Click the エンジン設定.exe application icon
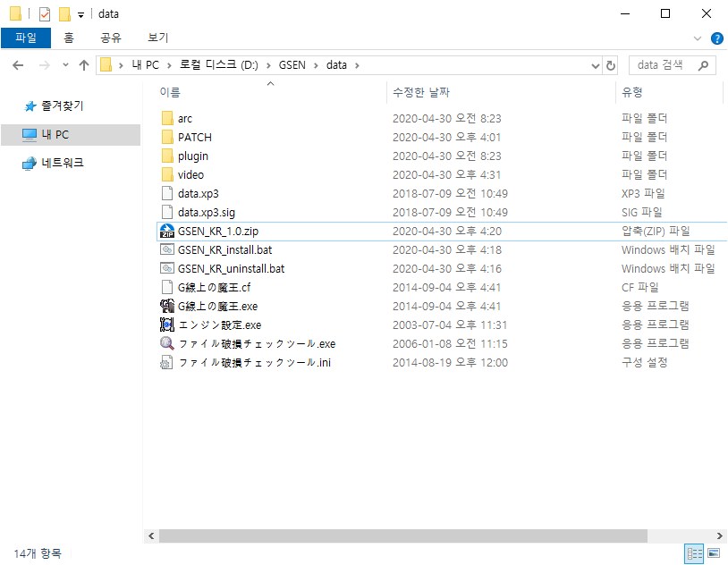728x565 pixels. coord(167,325)
